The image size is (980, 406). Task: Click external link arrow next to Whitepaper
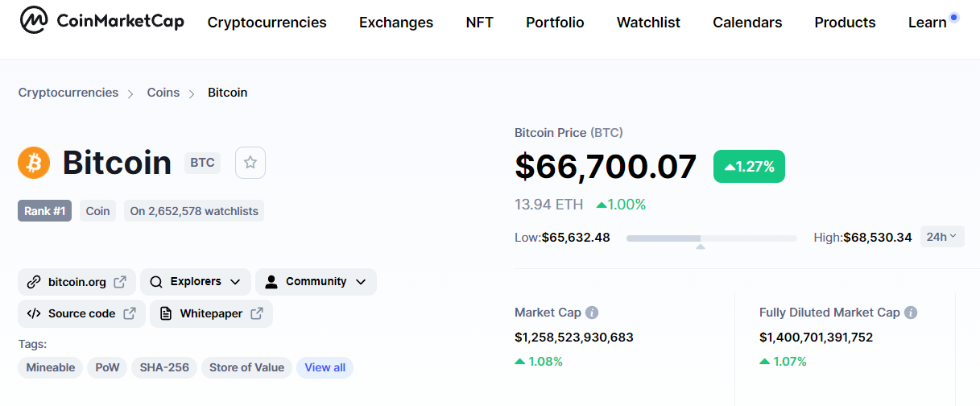click(x=257, y=314)
